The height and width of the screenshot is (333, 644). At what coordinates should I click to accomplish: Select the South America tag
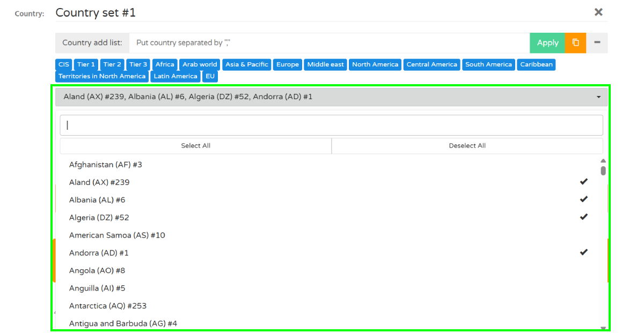click(x=488, y=64)
